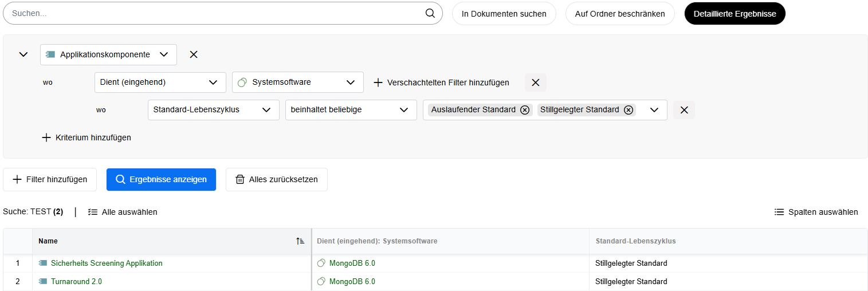Click the Systemsoftware circle icon in dropdown

click(x=242, y=82)
